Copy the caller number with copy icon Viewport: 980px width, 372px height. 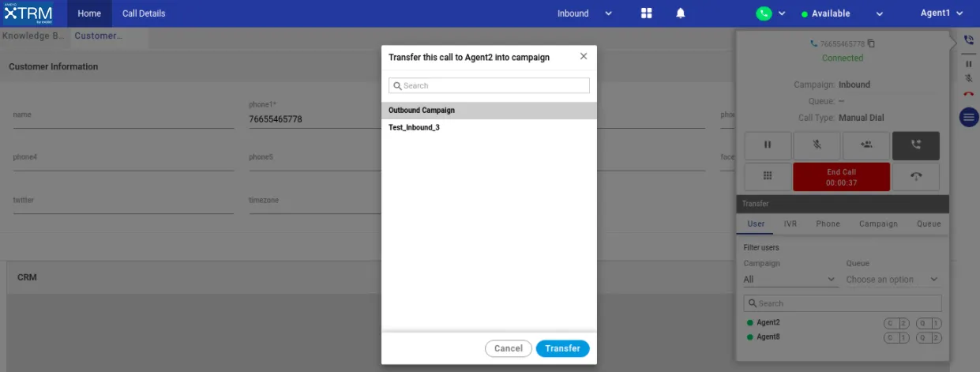871,43
